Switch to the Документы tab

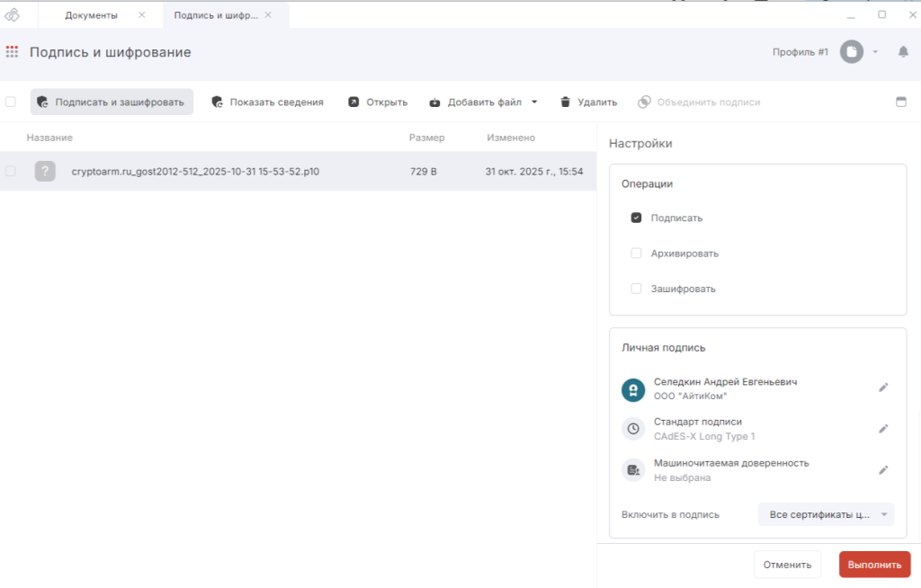pos(92,15)
